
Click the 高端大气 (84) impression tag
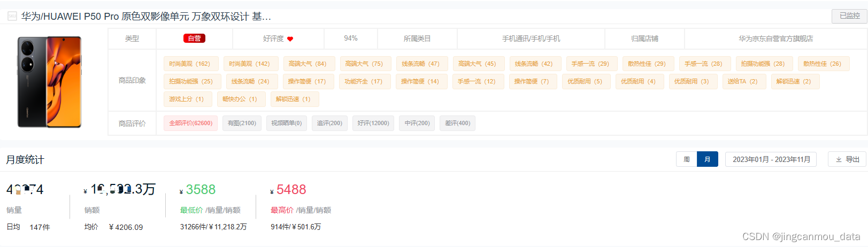[x=309, y=64]
